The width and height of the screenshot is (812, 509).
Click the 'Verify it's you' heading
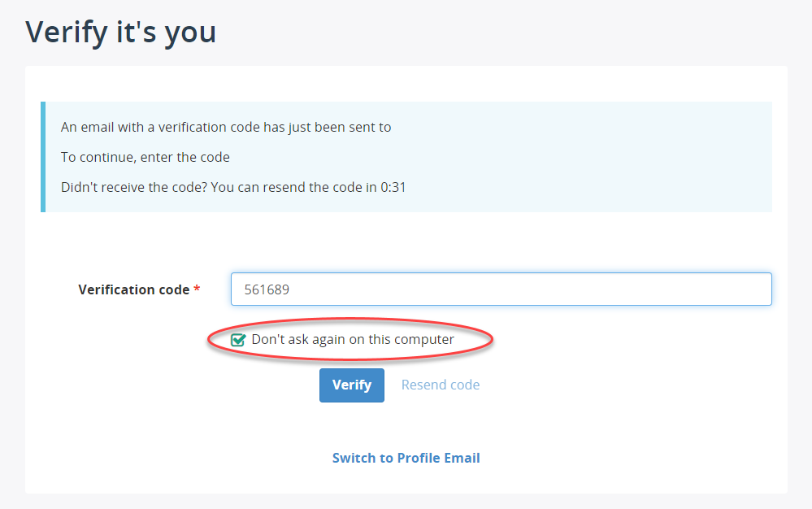[120, 32]
